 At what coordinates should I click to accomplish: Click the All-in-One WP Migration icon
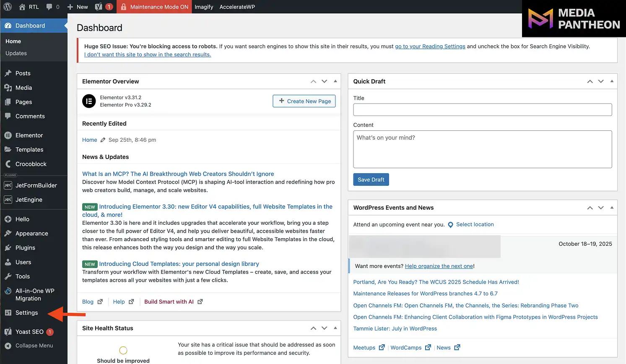tap(8, 291)
